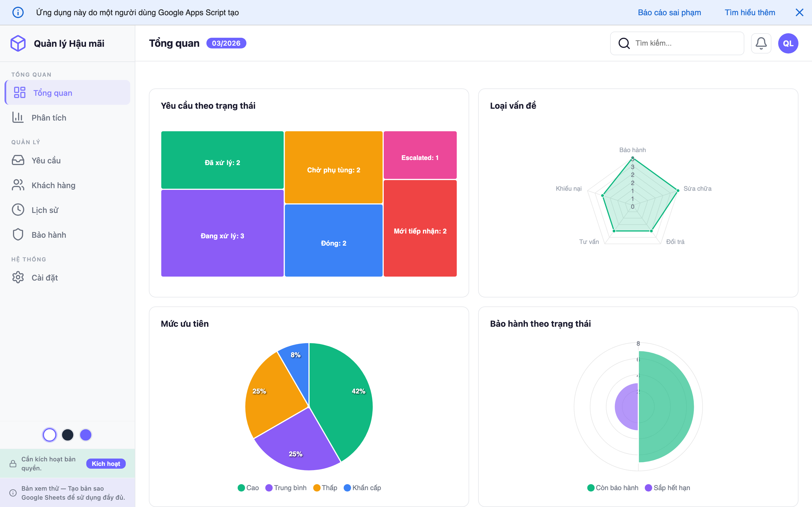Open Khách hàng menu item
The image size is (812, 507).
tap(53, 185)
